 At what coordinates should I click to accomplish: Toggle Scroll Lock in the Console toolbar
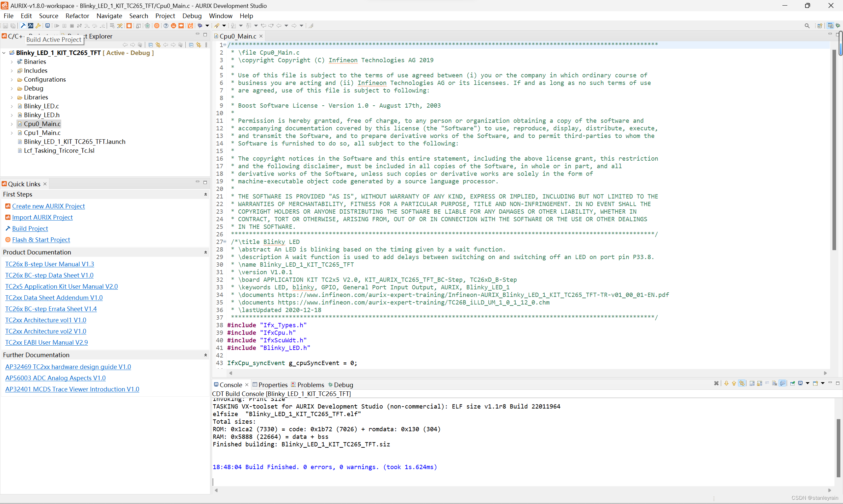click(759, 384)
